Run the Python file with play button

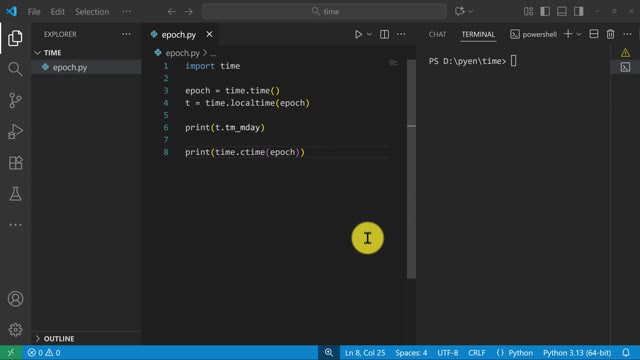[x=358, y=34]
